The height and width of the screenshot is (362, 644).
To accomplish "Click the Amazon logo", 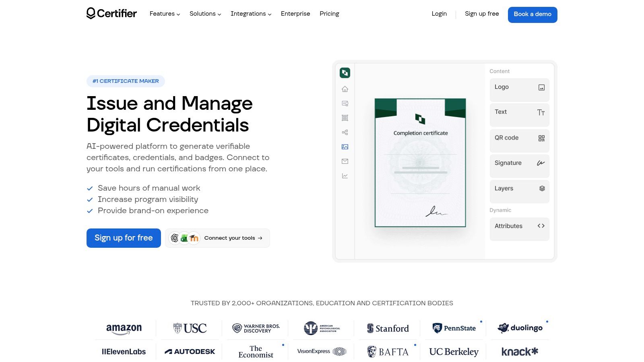I will (124, 329).
